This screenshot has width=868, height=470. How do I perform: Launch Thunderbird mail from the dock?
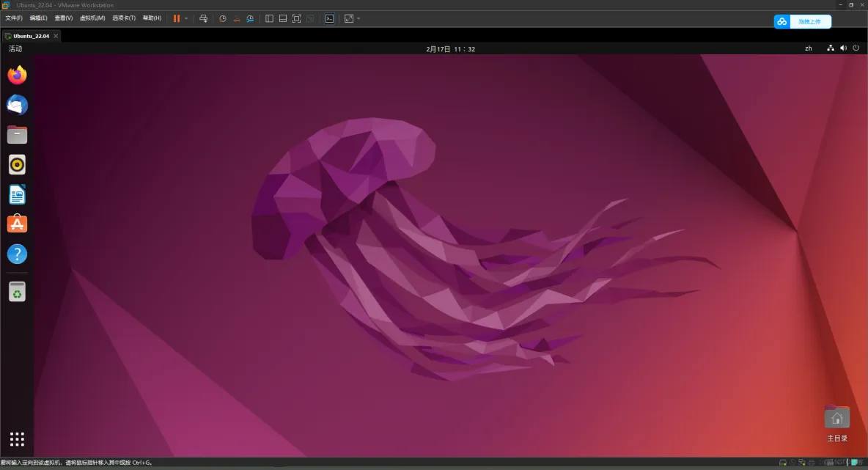click(x=17, y=105)
